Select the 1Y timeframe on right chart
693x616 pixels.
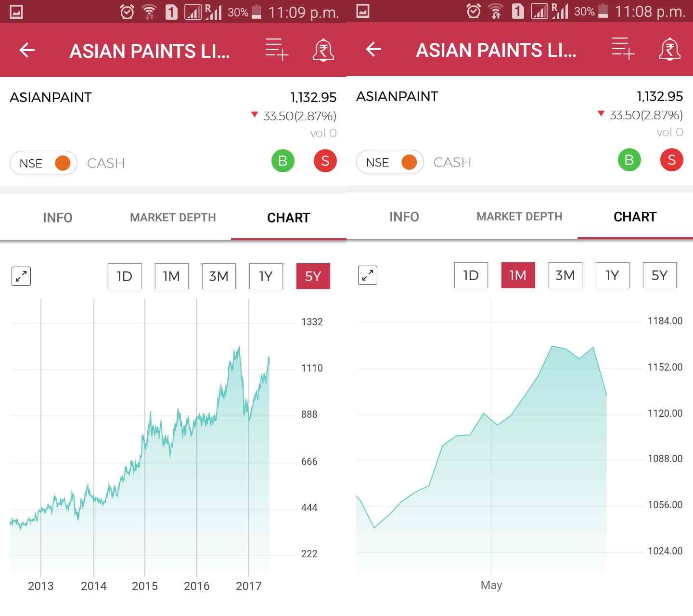(612, 275)
